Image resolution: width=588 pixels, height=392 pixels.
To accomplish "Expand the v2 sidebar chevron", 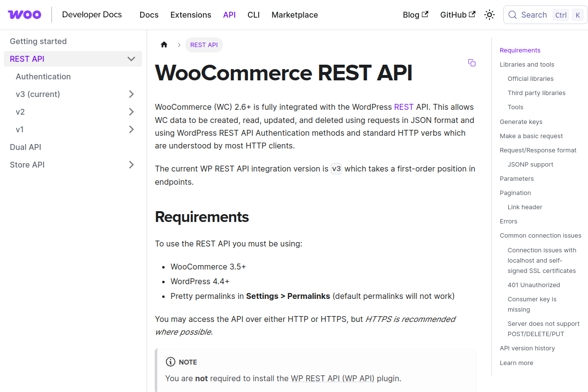I will point(131,112).
